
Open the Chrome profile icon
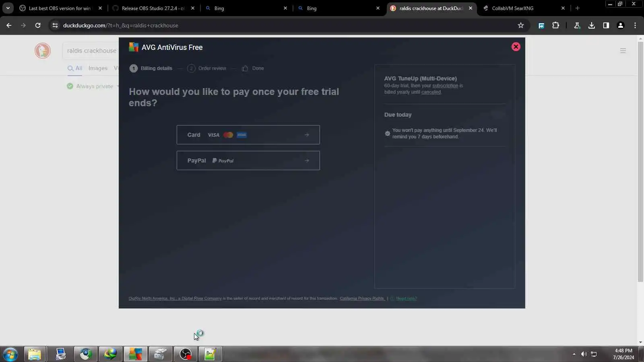[x=621, y=25]
